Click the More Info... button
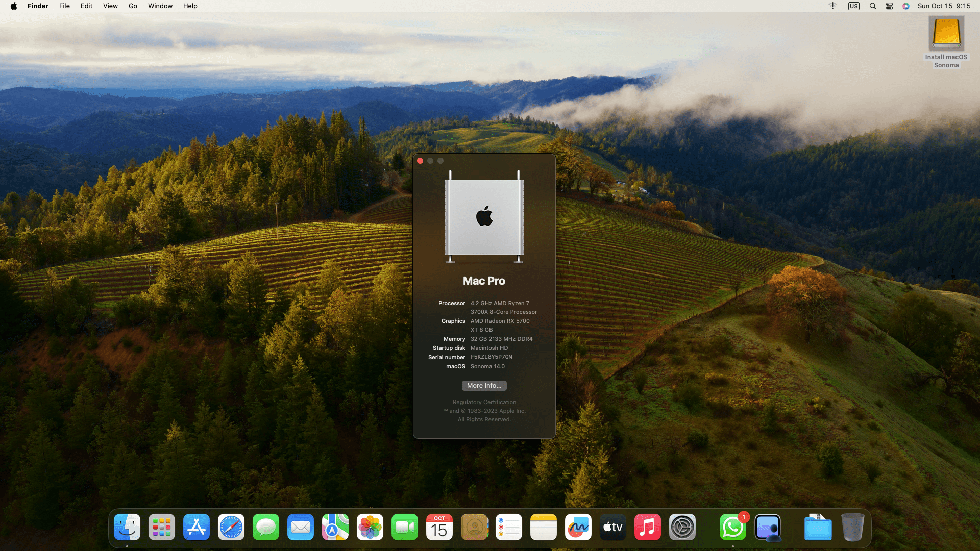 pos(484,386)
